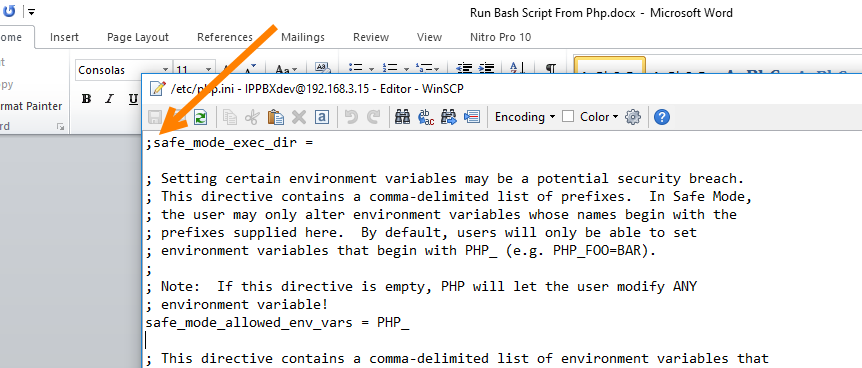Screen dimensions: 862x368
Task: Switch to the View tab
Action: point(429,37)
